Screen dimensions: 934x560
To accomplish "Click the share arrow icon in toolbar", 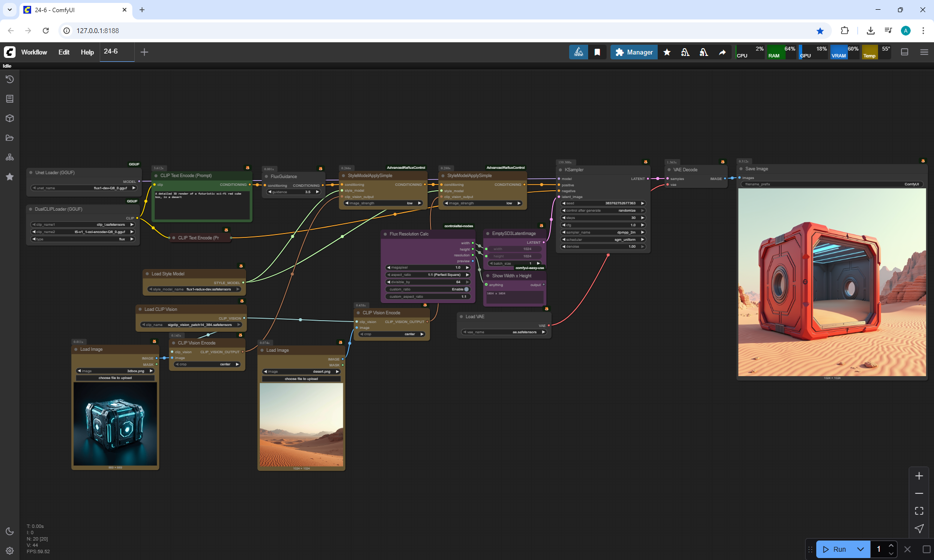I will point(722,52).
